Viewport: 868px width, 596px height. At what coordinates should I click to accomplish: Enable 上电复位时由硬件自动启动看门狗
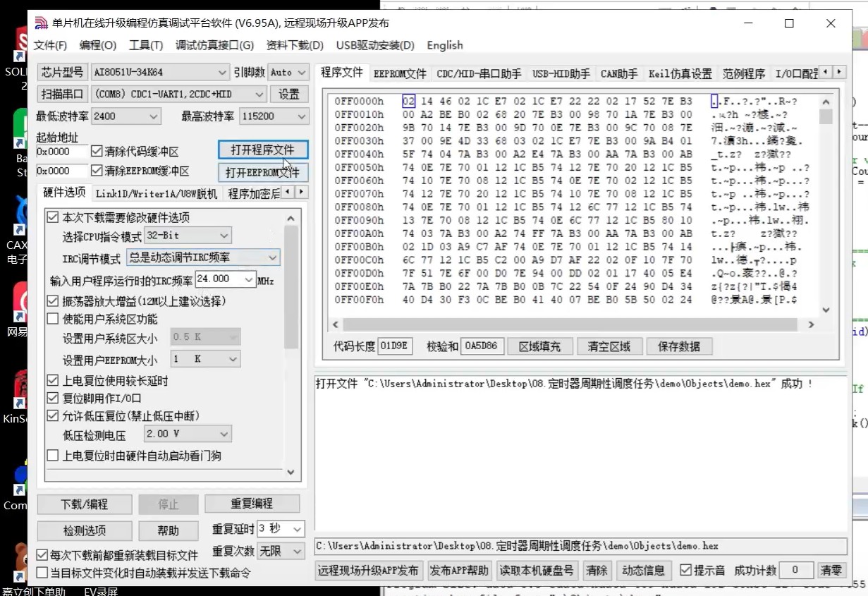53,456
